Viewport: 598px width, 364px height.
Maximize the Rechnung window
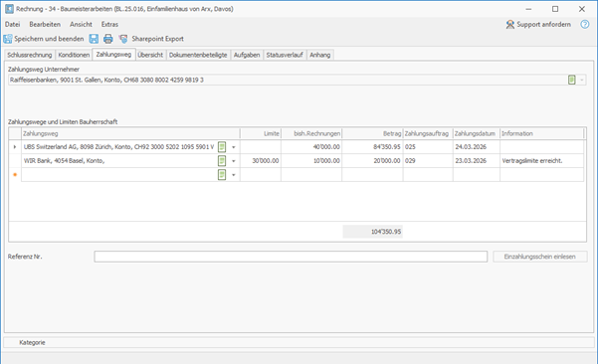coord(555,9)
